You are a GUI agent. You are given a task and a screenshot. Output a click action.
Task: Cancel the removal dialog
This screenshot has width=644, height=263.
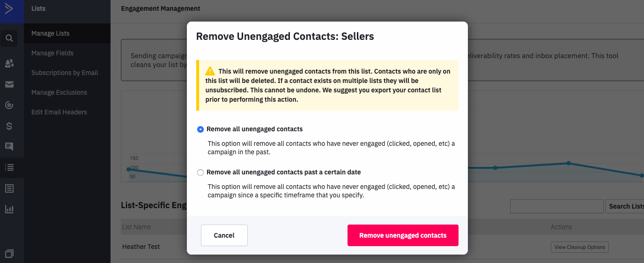point(224,235)
